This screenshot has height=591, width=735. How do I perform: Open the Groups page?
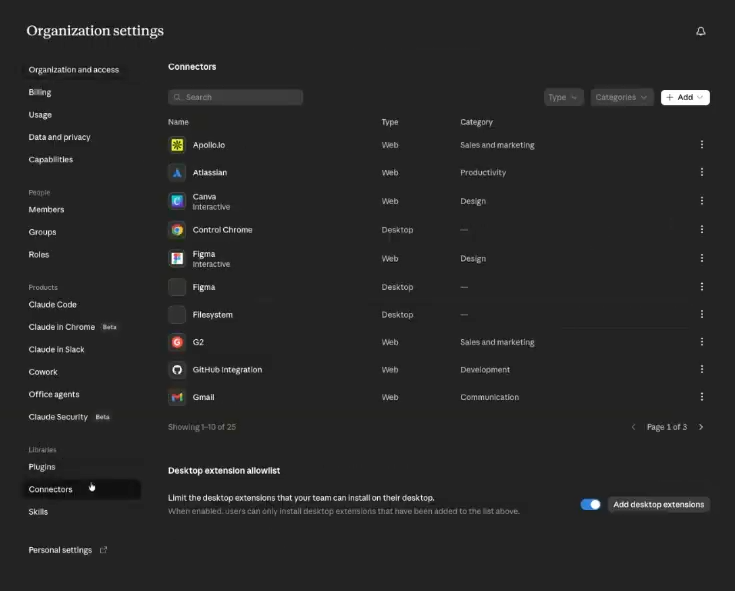(42, 232)
